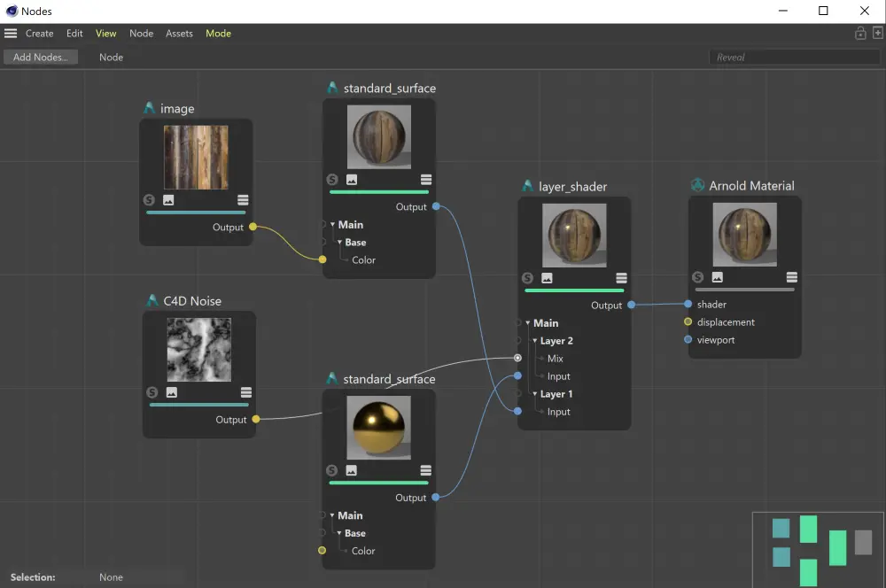Open the Assets menu

tap(179, 33)
